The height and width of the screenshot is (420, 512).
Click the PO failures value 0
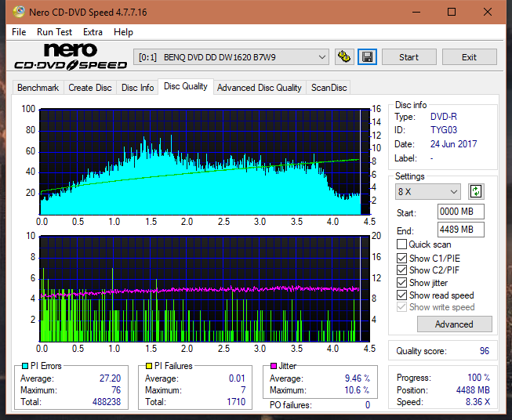pos(368,405)
